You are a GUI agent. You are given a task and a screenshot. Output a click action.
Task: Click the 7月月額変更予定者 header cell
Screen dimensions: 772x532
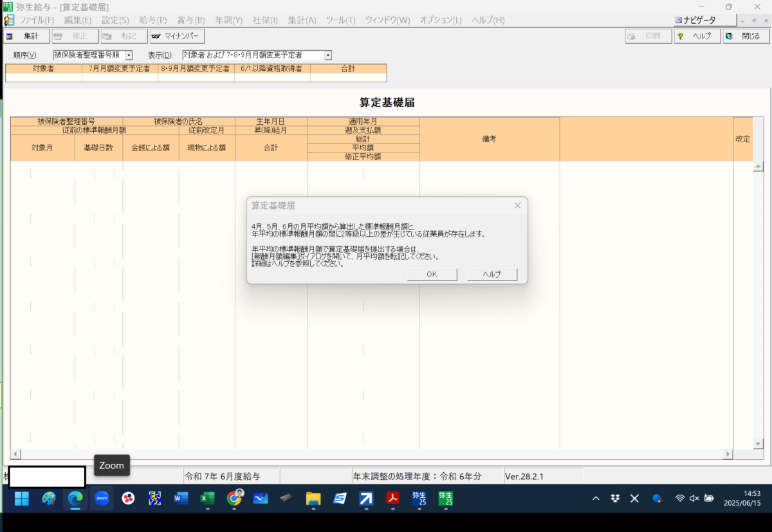[x=120, y=68]
